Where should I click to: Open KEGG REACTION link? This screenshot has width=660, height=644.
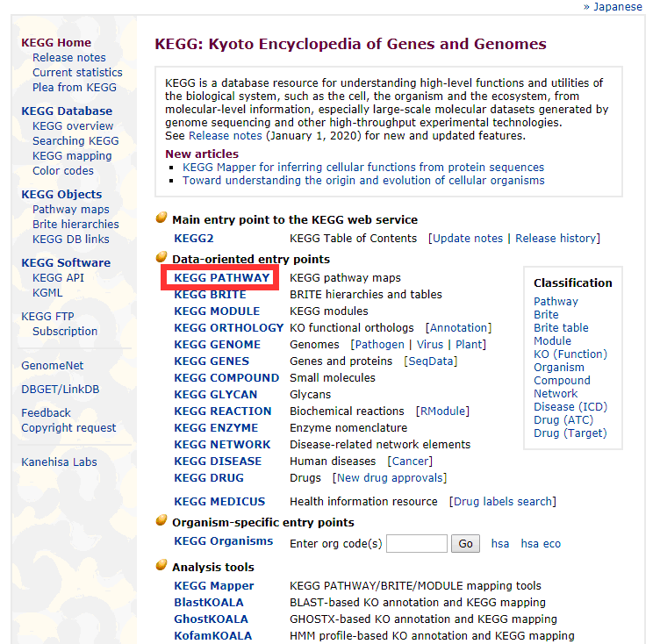(x=223, y=411)
